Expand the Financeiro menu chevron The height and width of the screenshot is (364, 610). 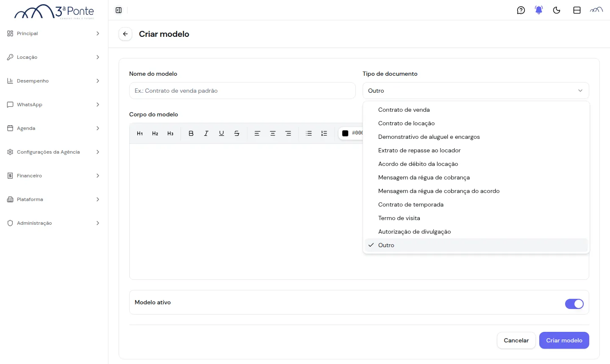point(98,176)
